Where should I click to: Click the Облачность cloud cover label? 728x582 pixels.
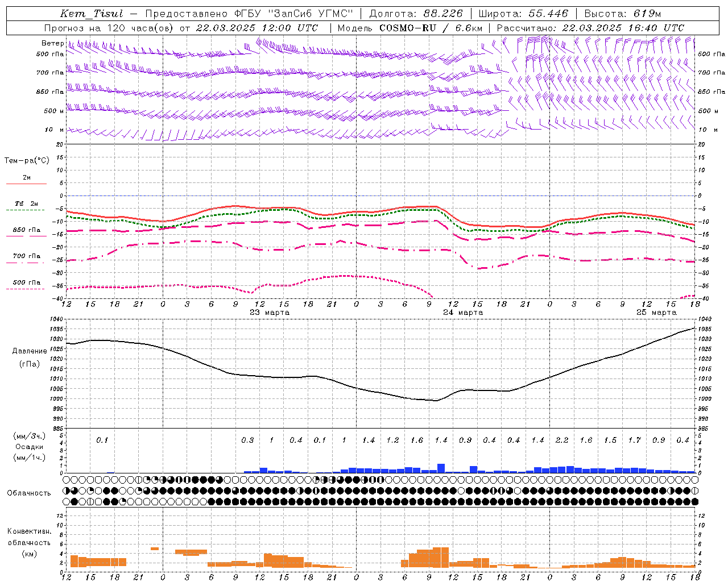[29, 493]
